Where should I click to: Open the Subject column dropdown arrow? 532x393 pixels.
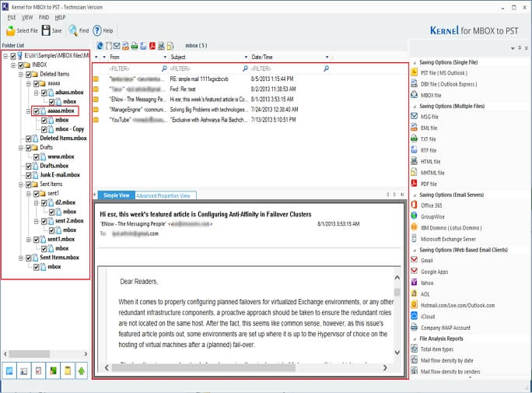[x=246, y=57]
